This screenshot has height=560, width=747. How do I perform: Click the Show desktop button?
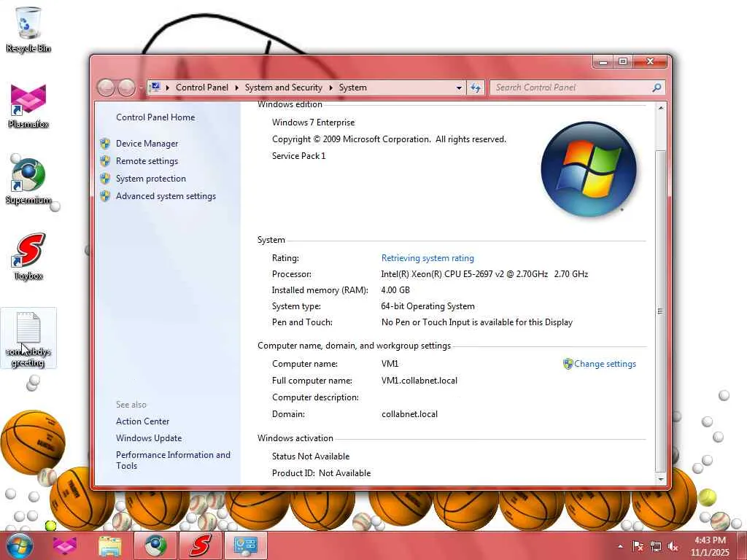pos(742,546)
